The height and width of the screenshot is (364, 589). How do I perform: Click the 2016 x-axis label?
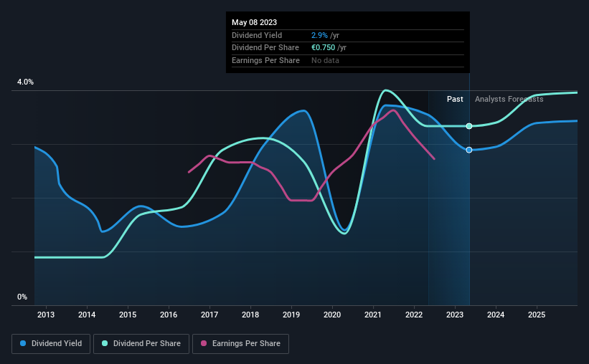169,315
